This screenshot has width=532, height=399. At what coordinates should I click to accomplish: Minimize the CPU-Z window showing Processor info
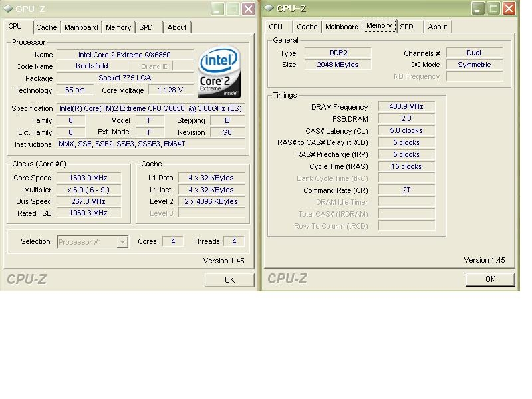click(x=217, y=9)
